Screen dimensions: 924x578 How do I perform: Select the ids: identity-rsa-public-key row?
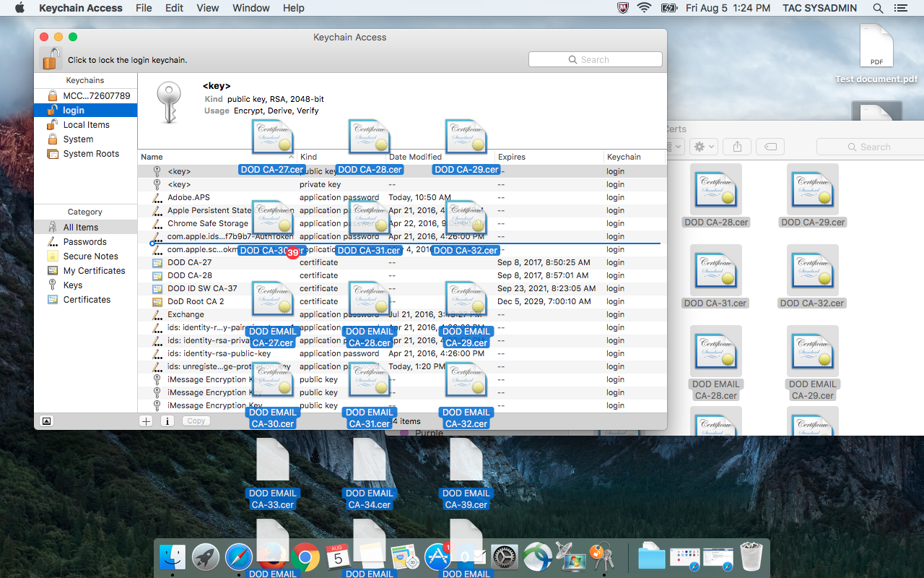coord(402,353)
